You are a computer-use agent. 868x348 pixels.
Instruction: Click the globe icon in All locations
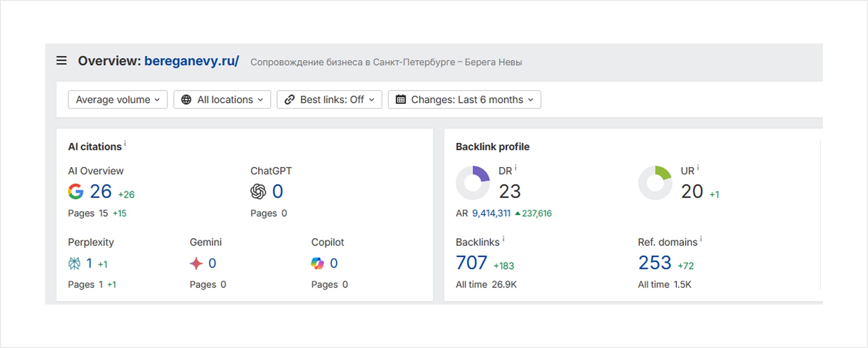click(x=186, y=100)
